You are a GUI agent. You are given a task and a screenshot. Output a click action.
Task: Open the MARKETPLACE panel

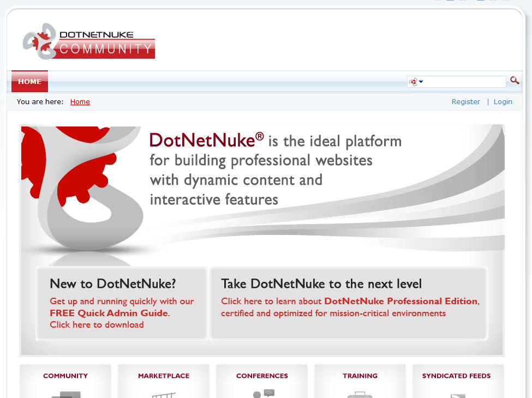coord(164,381)
